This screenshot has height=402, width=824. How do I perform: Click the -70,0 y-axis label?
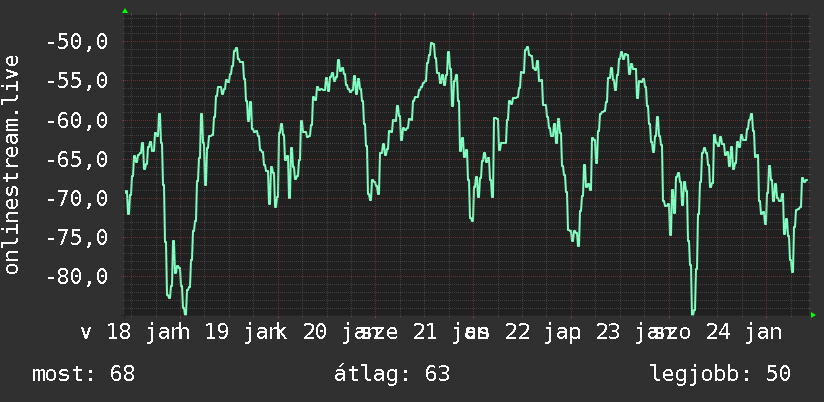click(x=77, y=198)
